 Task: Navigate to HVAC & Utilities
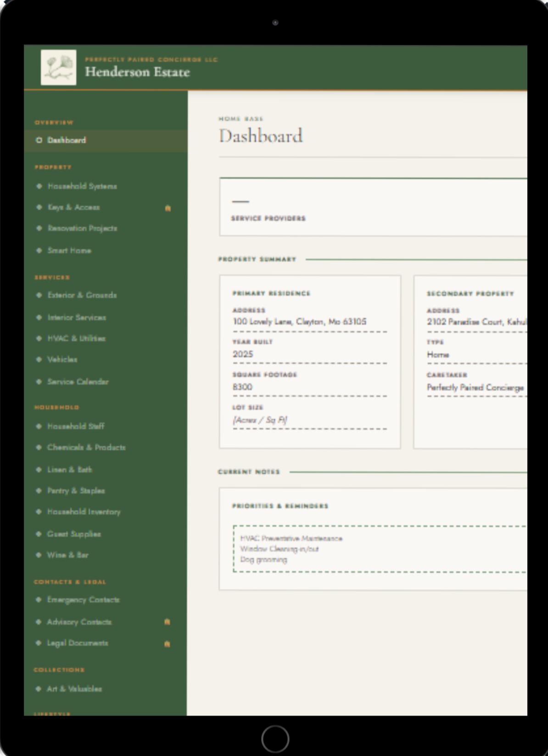[76, 339]
